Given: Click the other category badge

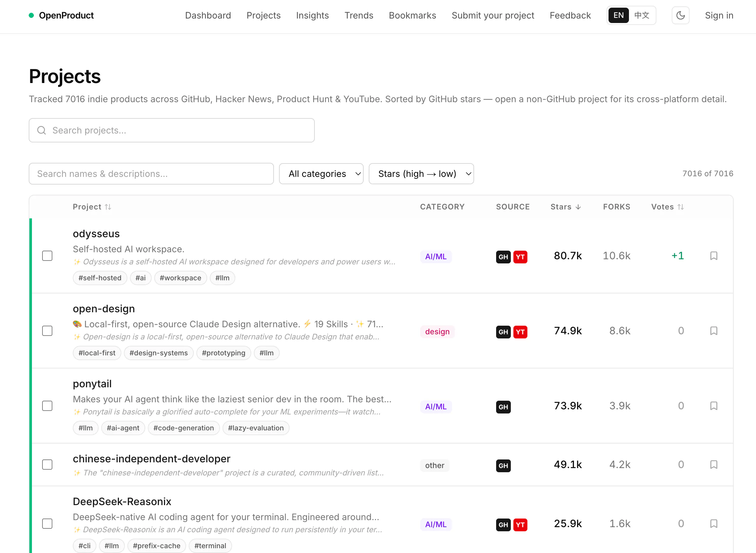Looking at the screenshot, I should pos(435,466).
